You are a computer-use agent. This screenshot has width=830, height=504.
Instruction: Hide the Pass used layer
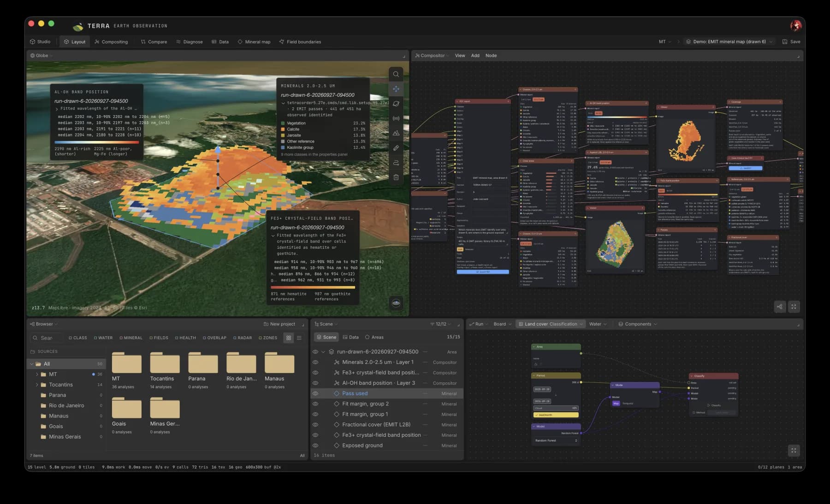pos(315,393)
